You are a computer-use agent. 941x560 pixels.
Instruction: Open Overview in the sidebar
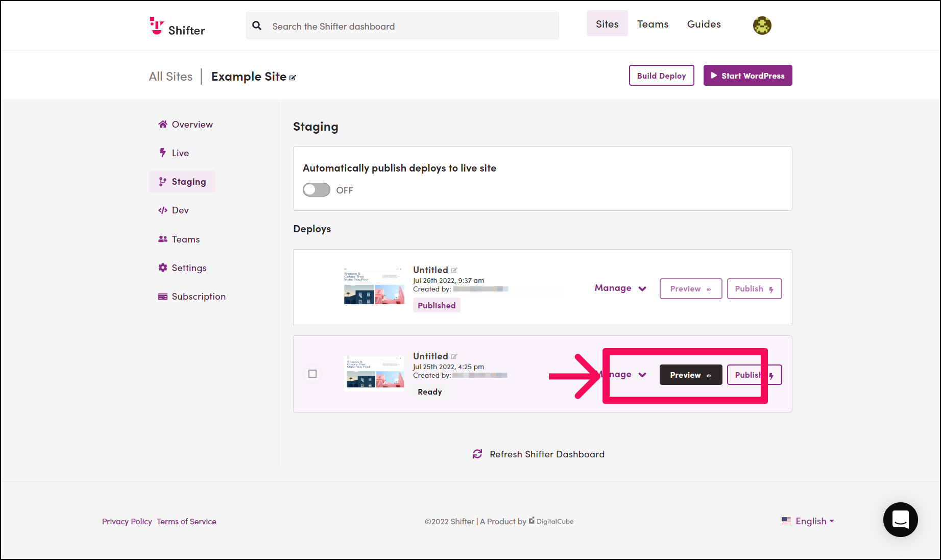[185, 125]
